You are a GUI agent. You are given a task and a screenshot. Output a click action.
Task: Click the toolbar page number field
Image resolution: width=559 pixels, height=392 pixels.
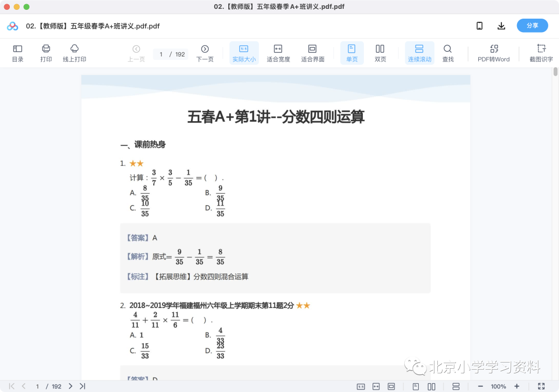click(x=161, y=54)
